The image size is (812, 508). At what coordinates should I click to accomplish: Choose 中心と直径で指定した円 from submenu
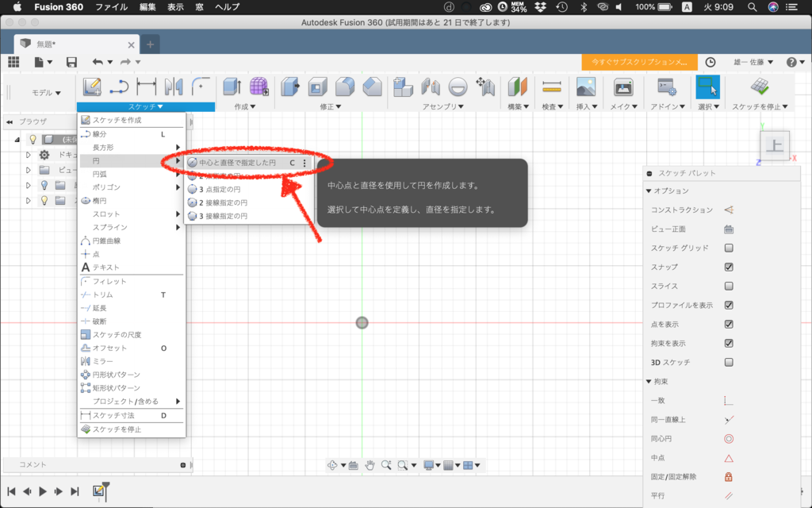pyautogui.click(x=249, y=163)
